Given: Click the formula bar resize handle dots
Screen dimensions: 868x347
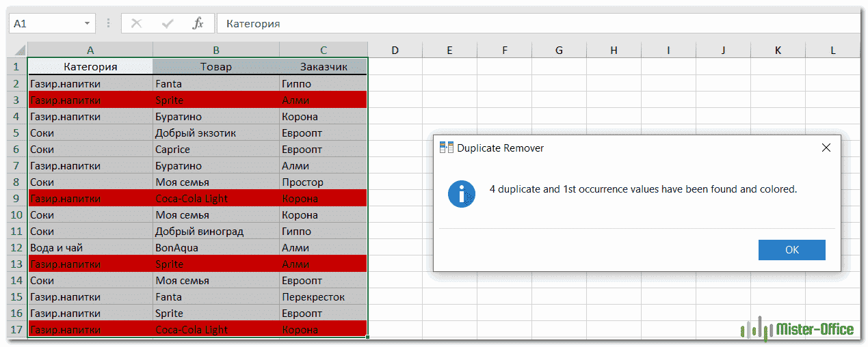Looking at the screenshot, I should point(108,23).
